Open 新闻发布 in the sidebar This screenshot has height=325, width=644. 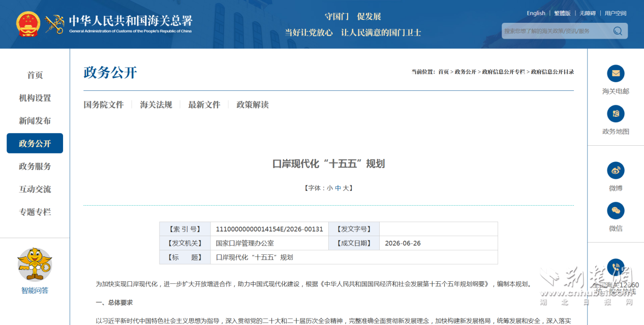coord(35,121)
